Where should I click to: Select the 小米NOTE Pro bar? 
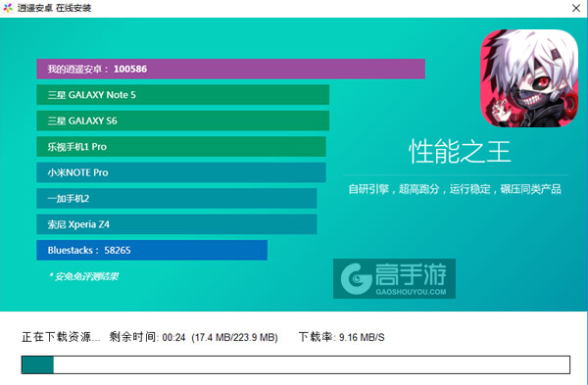pyautogui.click(x=181, y=172)
